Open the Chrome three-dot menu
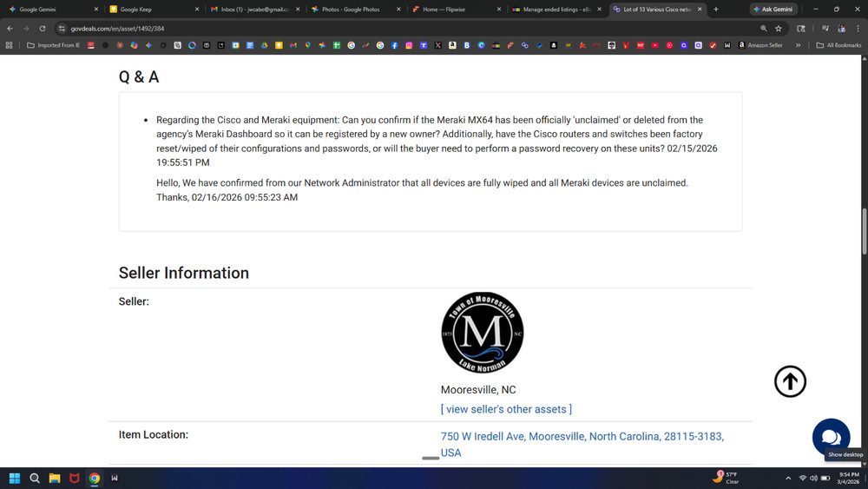The image size is (868, 489). click(x=858, y=29)
